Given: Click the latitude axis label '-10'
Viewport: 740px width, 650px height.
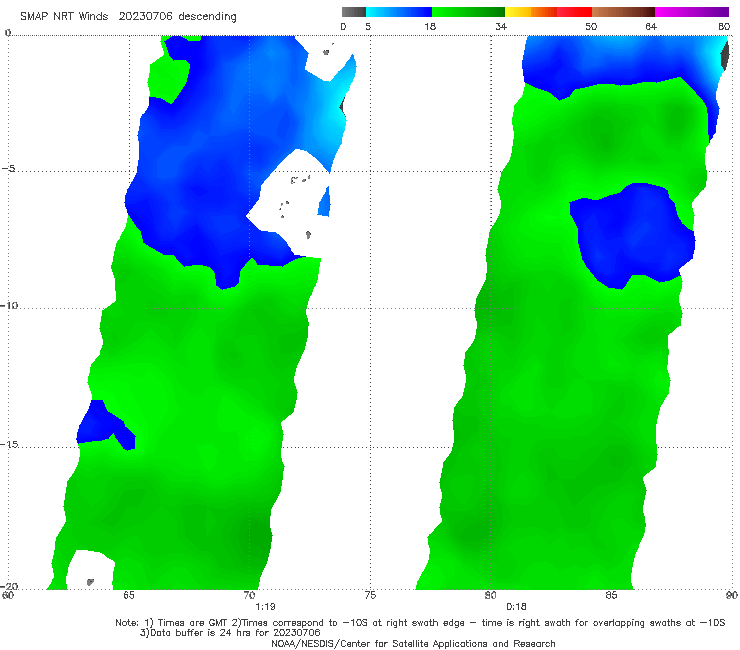Looking at the screenshot, I should coord(9,305).
